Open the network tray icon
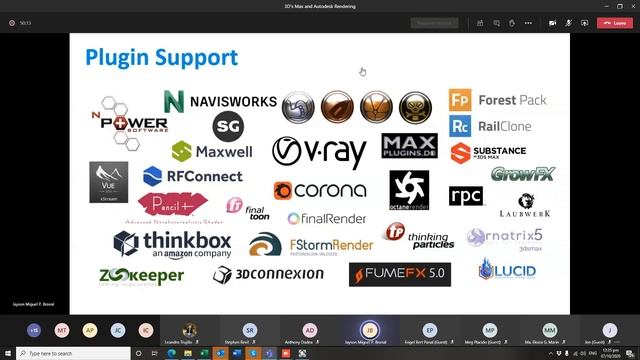 pos(576,353)
